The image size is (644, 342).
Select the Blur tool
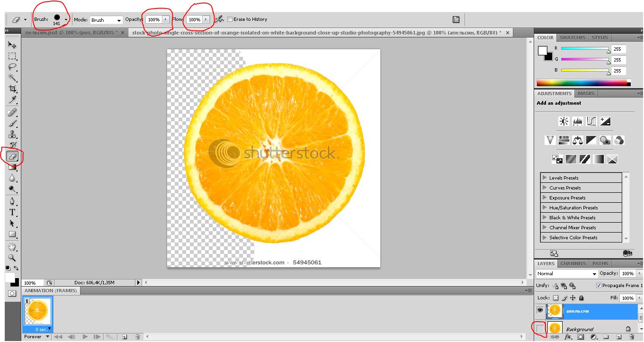pyautogui.click(x=12, y=178)
